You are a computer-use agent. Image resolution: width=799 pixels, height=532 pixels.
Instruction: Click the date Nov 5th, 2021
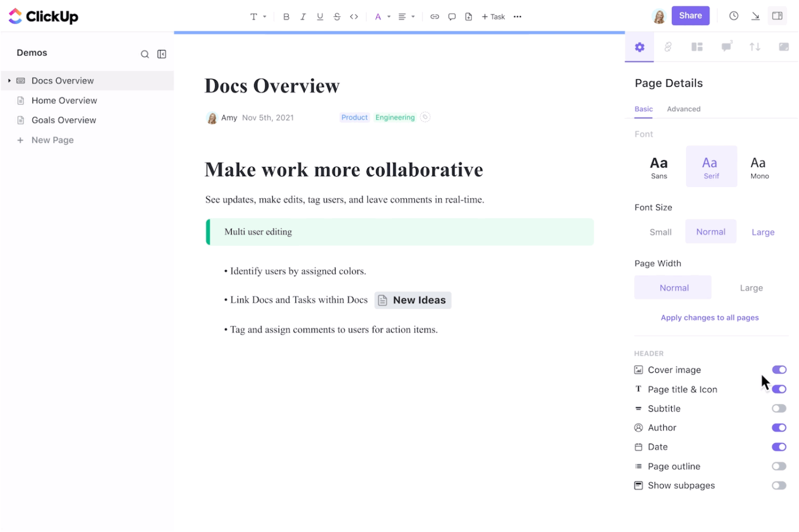268,118
